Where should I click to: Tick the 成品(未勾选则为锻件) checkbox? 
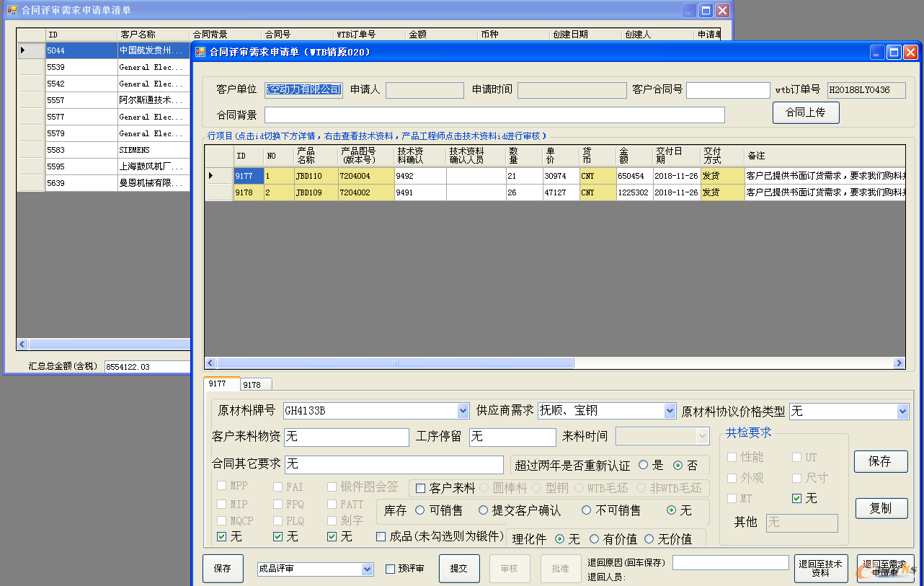pos(381,536)
